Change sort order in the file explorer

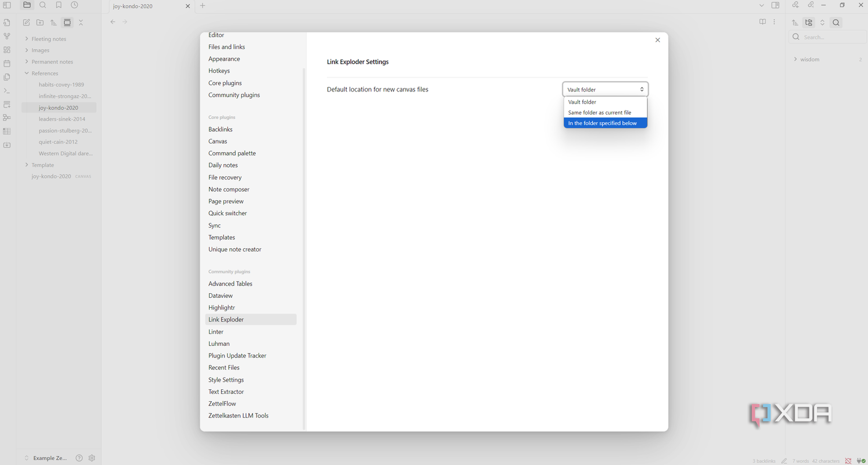53,23
